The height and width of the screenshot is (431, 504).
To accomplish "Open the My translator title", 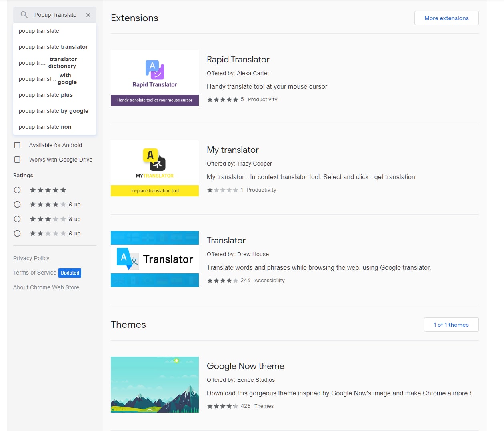I will pos(233,150).
